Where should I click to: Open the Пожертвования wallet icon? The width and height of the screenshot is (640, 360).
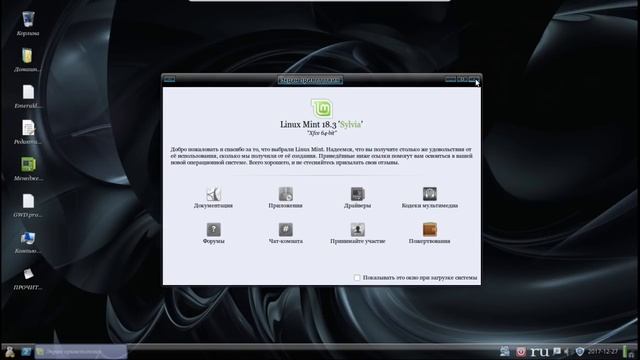[429, 229]
